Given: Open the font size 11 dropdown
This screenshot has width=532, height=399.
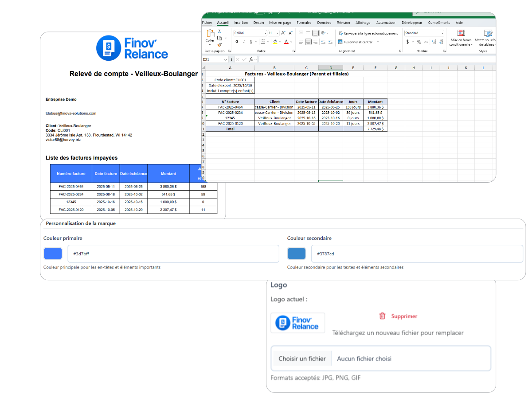Looking at the screenshot, I should tap(274, 33).
